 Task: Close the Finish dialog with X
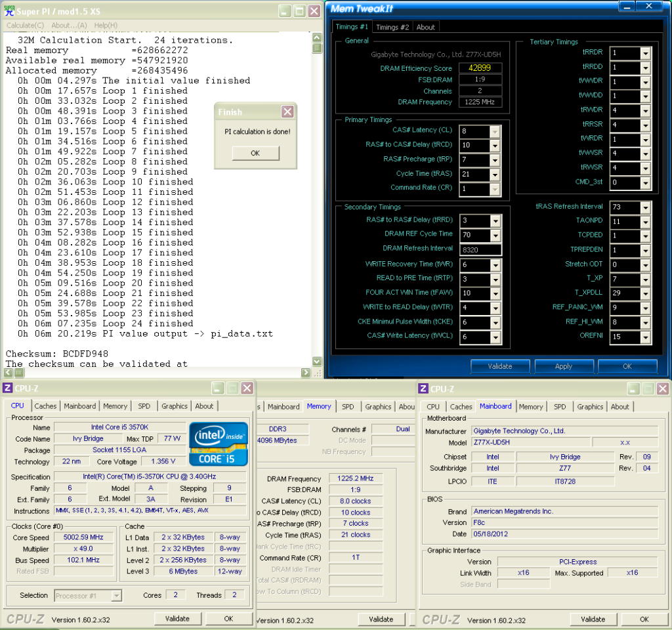click(287, 112)
